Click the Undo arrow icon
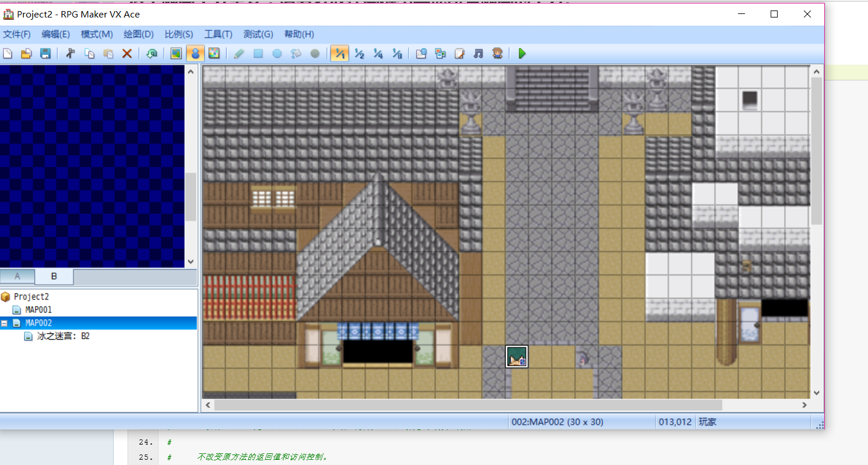The image size is (868, 465). pos(152,54)
